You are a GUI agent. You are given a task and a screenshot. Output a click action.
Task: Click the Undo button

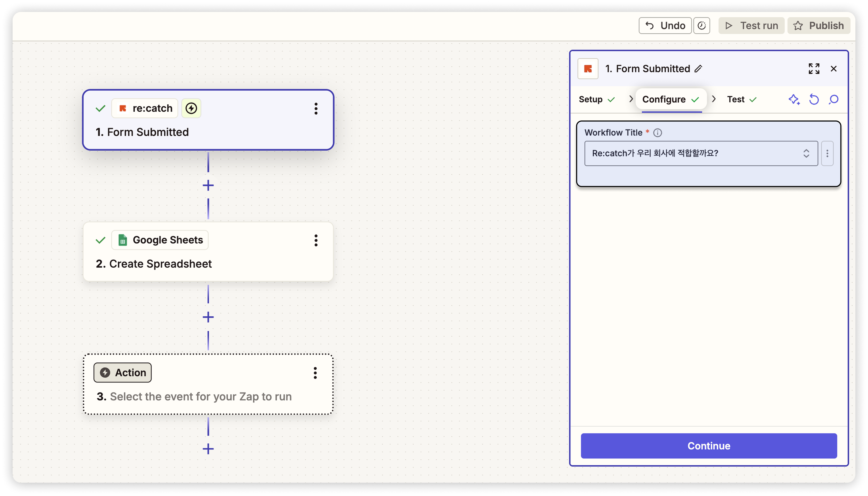pos(665,25)
